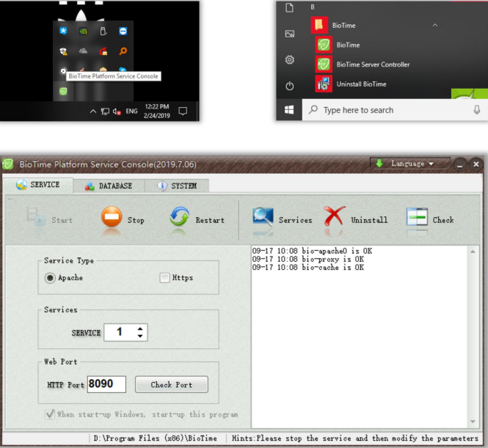This screenshot has width=488, height=448.
Task: Click the orange magnifier icon in the tray
Action: click(123, 51)
